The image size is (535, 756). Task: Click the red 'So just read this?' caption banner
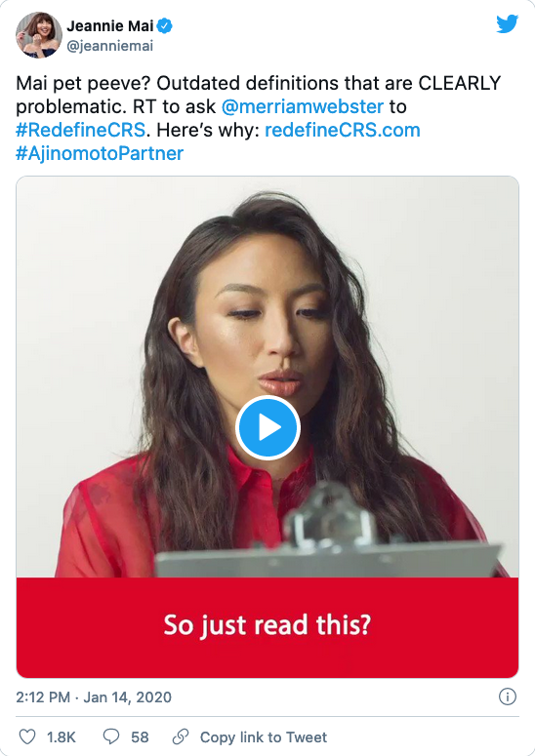(267, 627)
